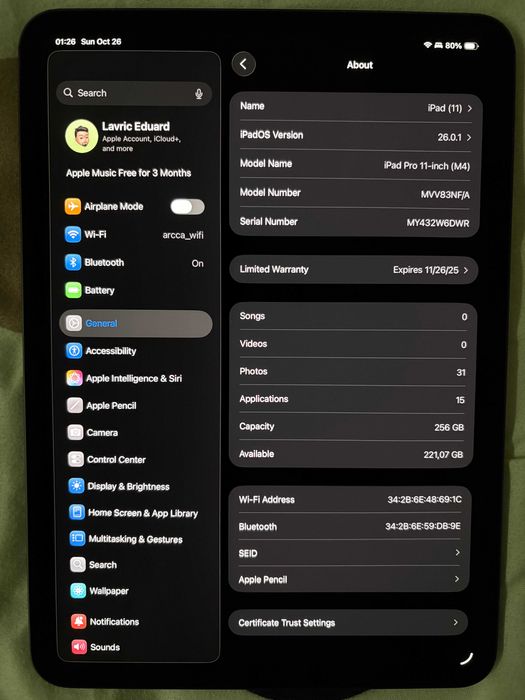
Task: Tap the Home Screen & App Library icon
Action: point(77,512)
